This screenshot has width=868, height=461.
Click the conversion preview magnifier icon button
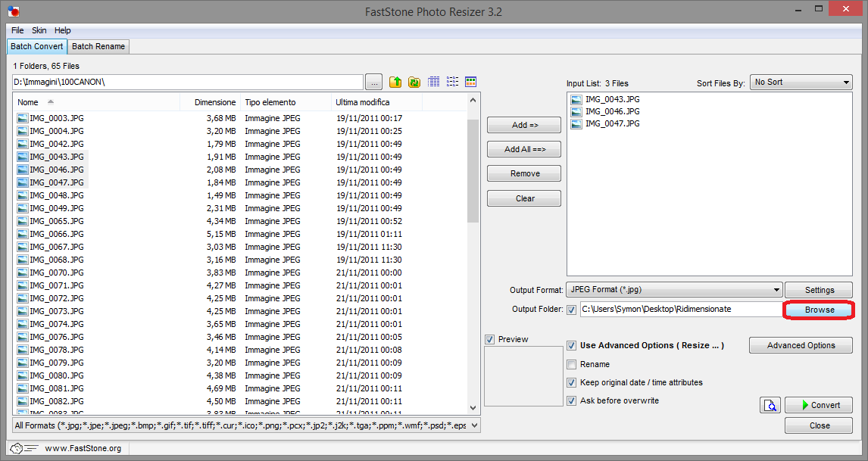(x=770, y=405)
